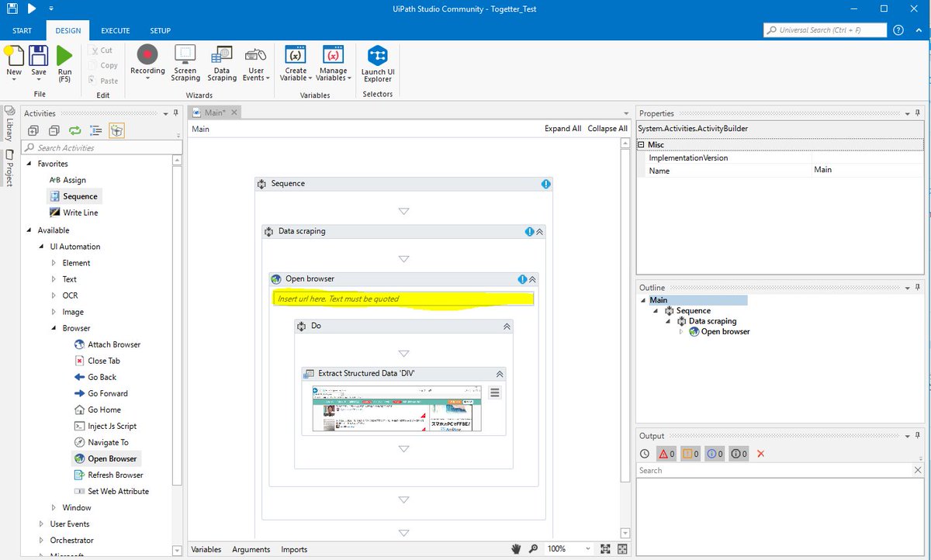
Task: Clear the Output search box with its X
Action: (x=919, y=470)
